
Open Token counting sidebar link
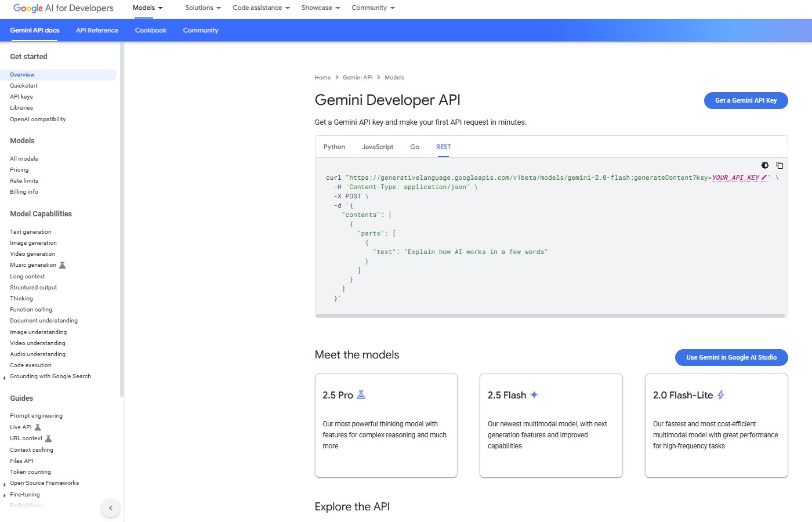click(30, 472)
